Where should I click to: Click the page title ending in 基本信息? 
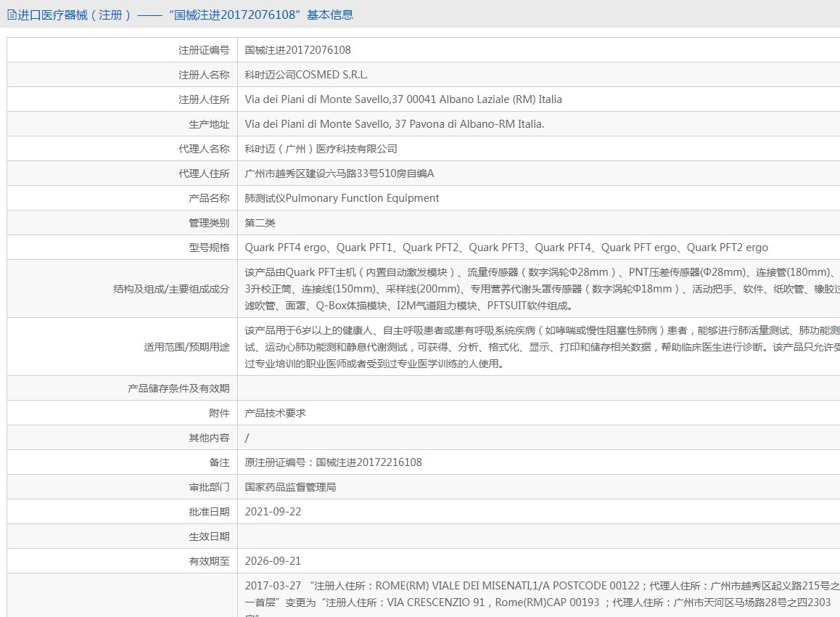click(x=186, y=15)
